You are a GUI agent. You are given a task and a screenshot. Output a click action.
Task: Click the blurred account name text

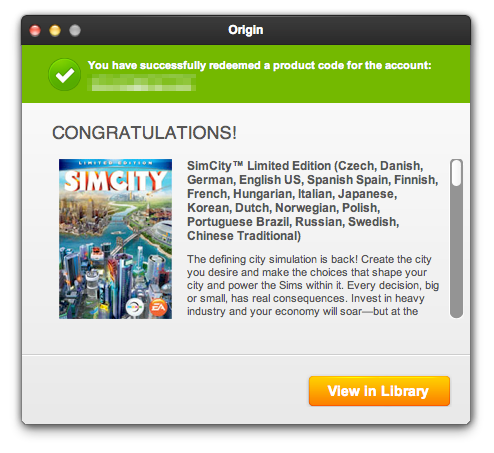click(141, 83)
